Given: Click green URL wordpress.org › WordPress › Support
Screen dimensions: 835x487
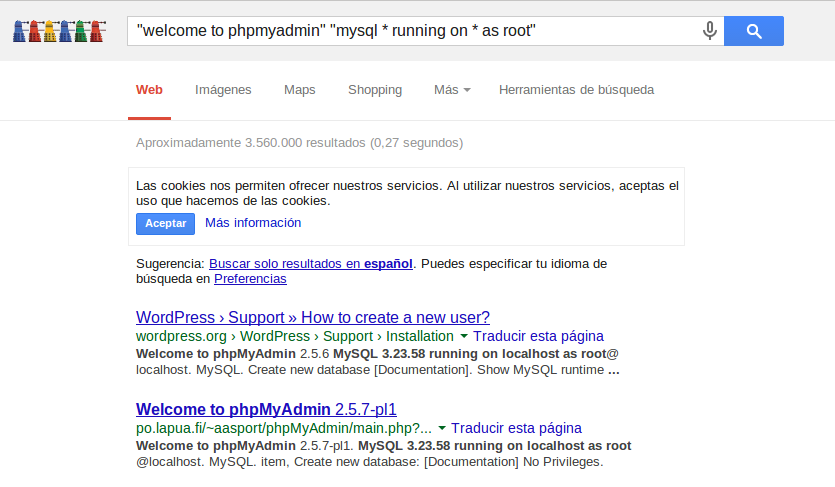Looking at the screenshot, I should coord(294,336).
